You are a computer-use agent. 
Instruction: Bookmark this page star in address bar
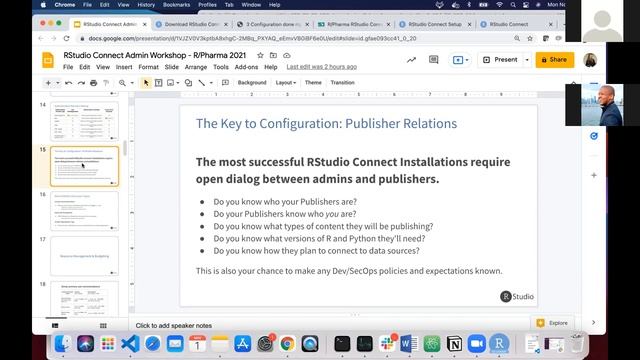pyautogui.click(x=530, y=38)
